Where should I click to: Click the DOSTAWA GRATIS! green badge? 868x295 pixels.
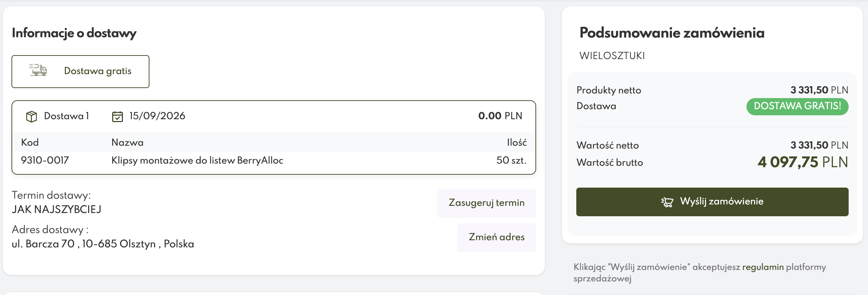pyautogui.click(x=797, y=106)
